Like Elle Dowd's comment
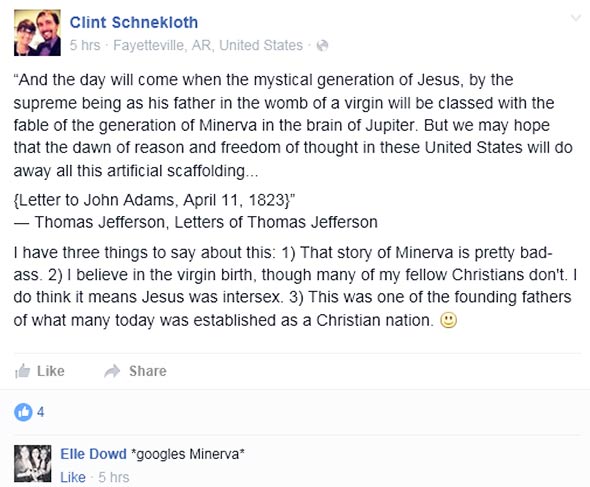This screenshot has height=487, width=590. click(73, 477)
